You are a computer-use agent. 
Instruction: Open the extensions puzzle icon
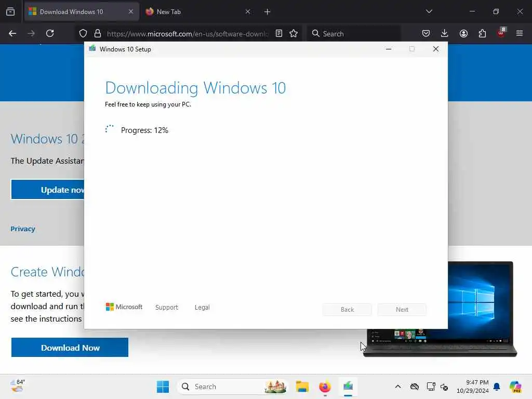click(x=482, y=33)
